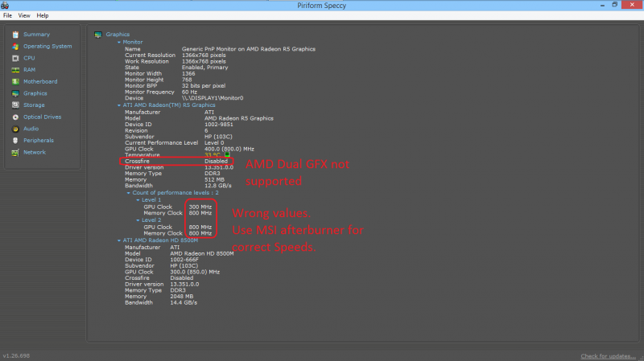
Task: Collapse the Monitor section
Action: point(119,43)
